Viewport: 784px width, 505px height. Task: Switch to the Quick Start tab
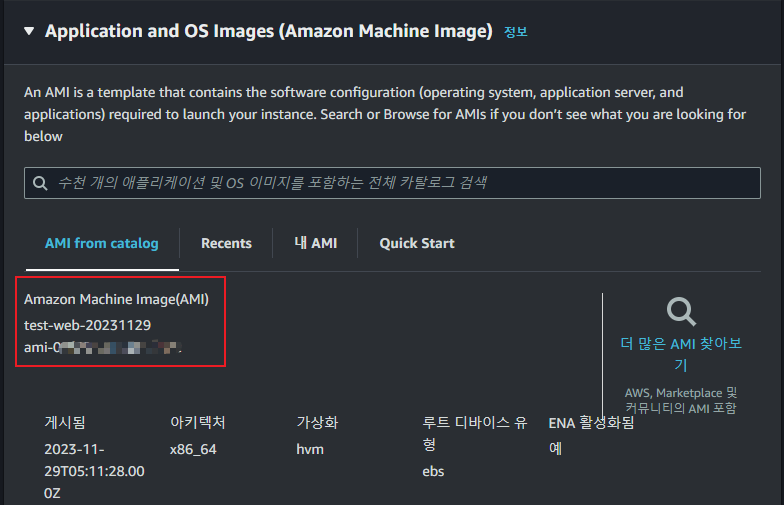tap(417, 244)
